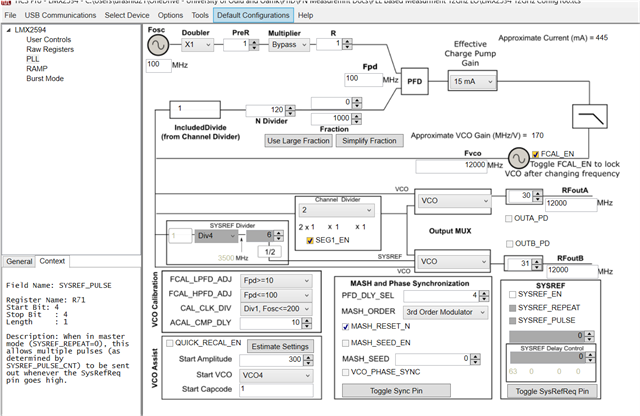Open Raw Registers page
Image resolution: width=640 pixels, height=416 pixels.
click(50, 49)
